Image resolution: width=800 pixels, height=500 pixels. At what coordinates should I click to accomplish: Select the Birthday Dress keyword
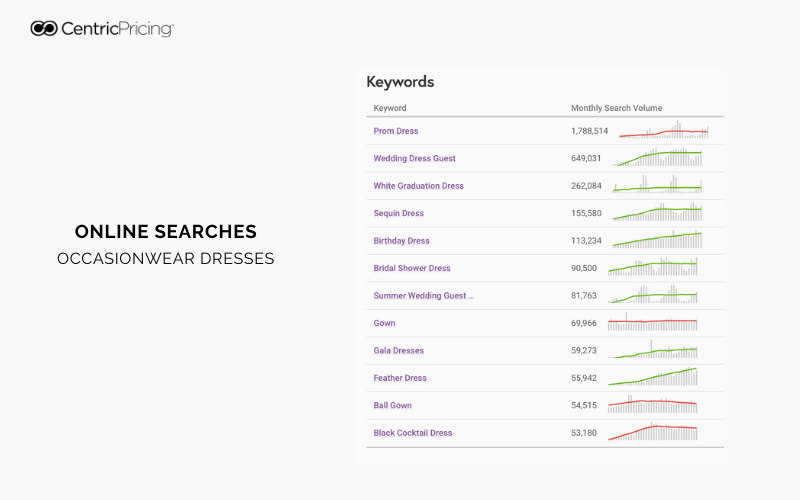coord(401,241)
